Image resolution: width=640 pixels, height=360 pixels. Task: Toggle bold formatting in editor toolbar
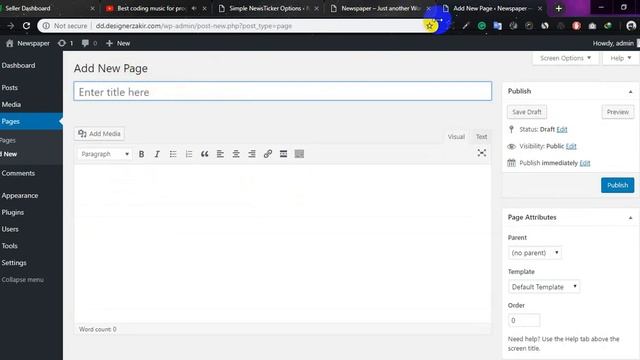(141, 154)
